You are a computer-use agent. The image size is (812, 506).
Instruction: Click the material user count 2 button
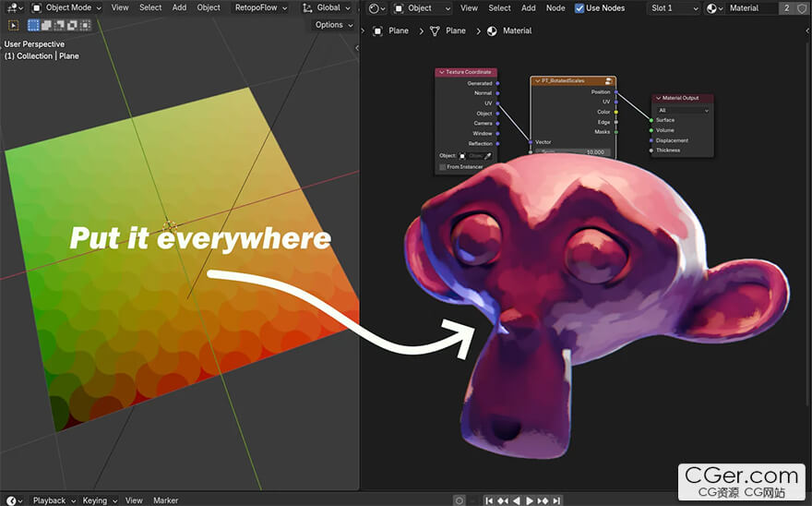click(786, 8)
